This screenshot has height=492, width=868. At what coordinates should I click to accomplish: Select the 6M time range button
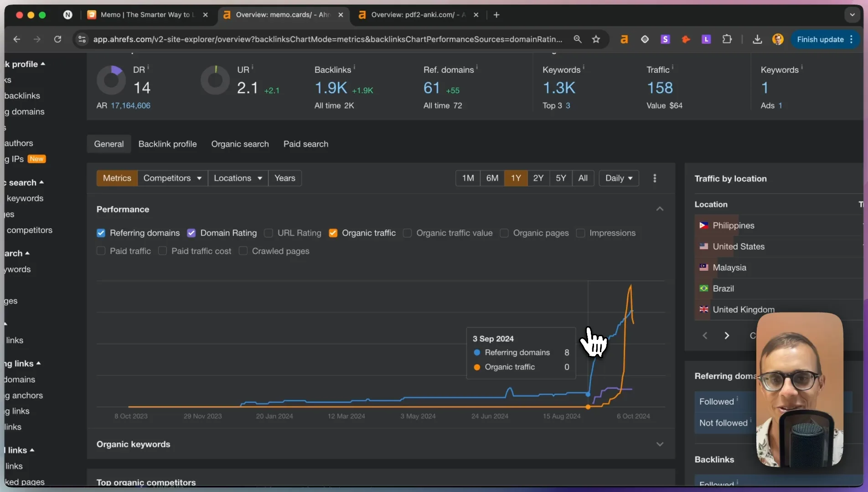coord(492,178)
